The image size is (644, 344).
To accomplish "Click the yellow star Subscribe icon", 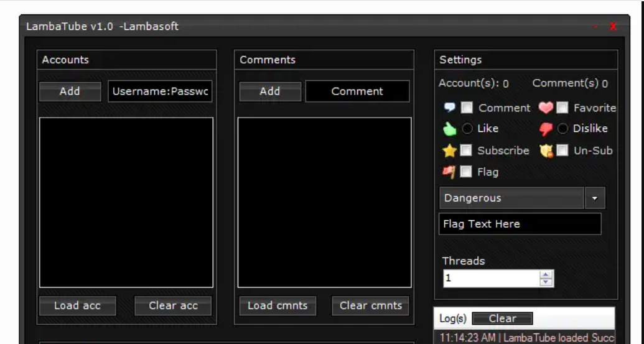I will 449,151.
